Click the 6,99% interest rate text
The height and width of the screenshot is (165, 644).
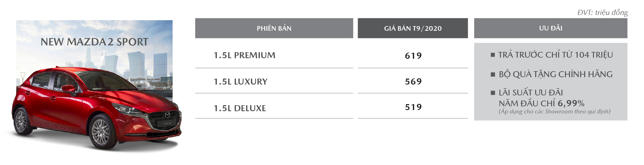(x=571, y=103)
